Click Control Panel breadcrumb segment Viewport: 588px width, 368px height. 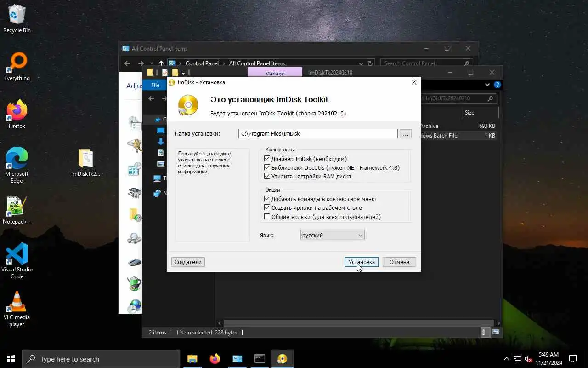202,63
